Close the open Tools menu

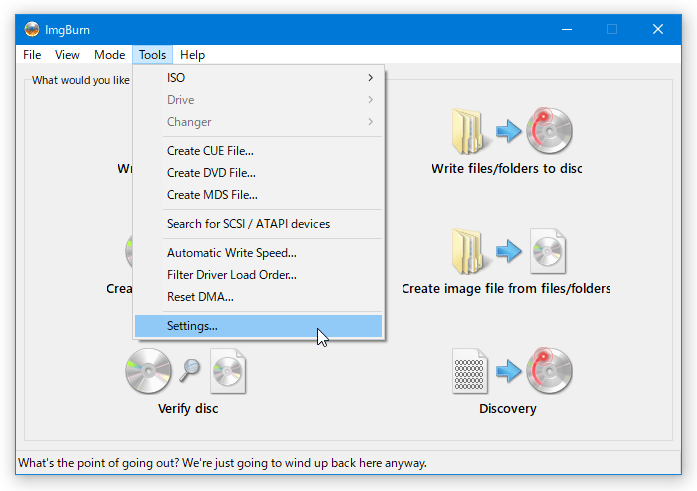click(152, 55)
